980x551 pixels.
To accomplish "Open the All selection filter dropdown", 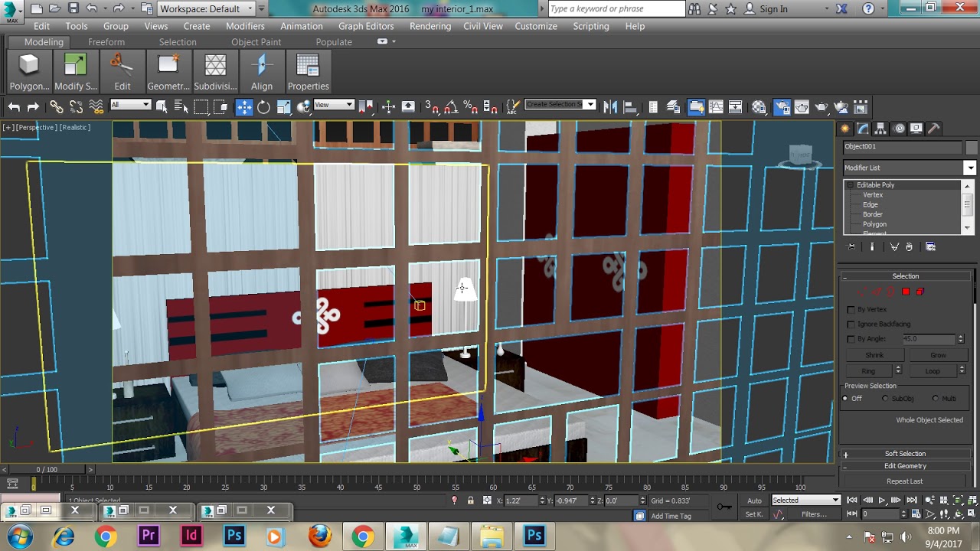I will coord(131,105).
